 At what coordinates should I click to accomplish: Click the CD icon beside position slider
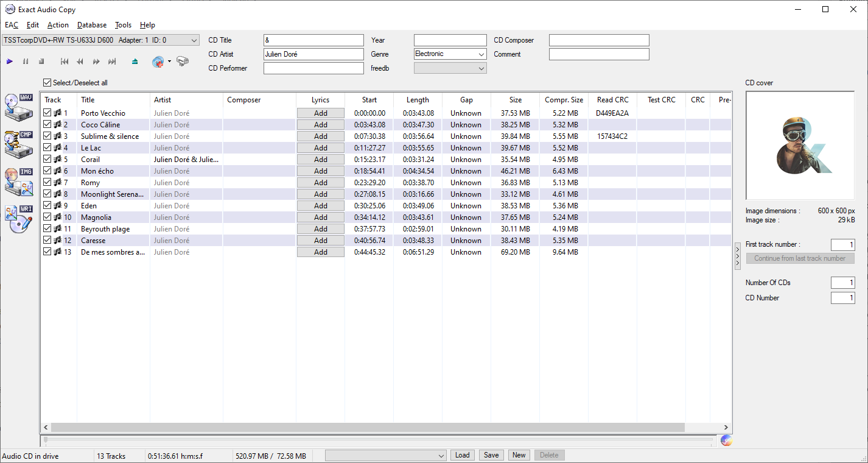click(726, 440)
